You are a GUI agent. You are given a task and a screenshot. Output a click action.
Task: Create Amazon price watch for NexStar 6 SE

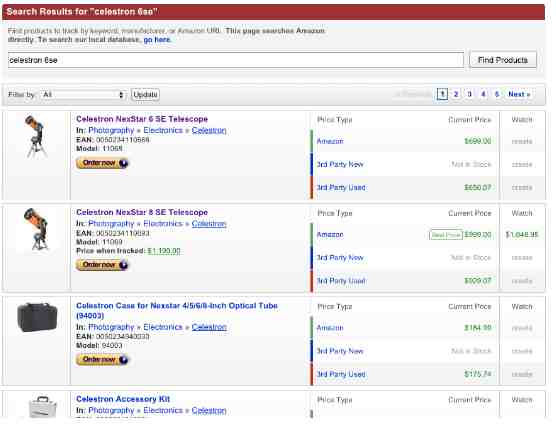click(x=522, y=141)
